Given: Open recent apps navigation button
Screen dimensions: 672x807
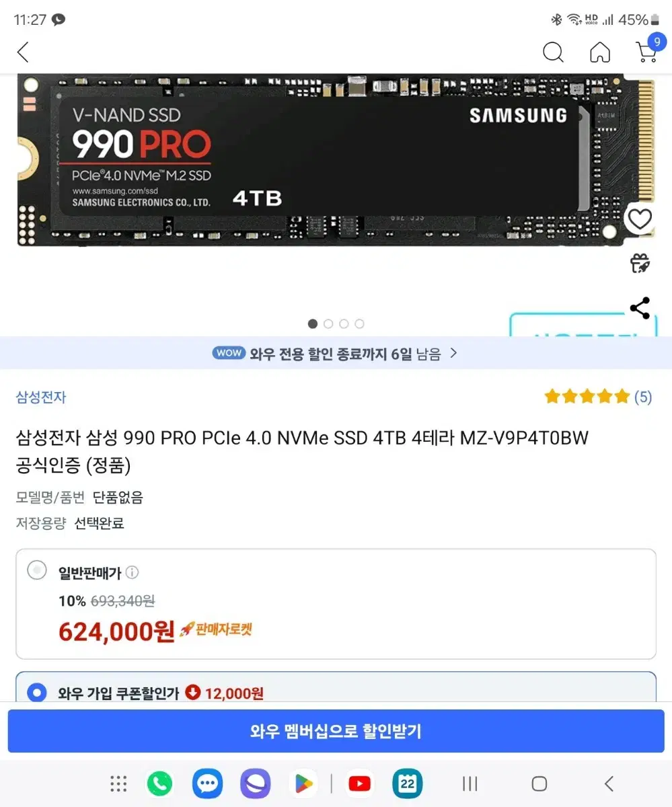Looking at the screenshot, I should pos(470,783).
